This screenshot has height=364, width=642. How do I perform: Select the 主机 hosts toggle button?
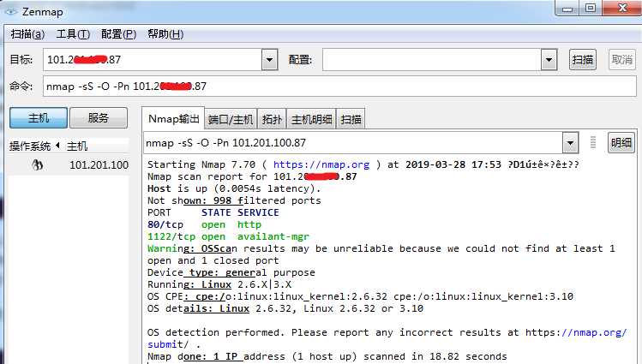click(39, 118)
